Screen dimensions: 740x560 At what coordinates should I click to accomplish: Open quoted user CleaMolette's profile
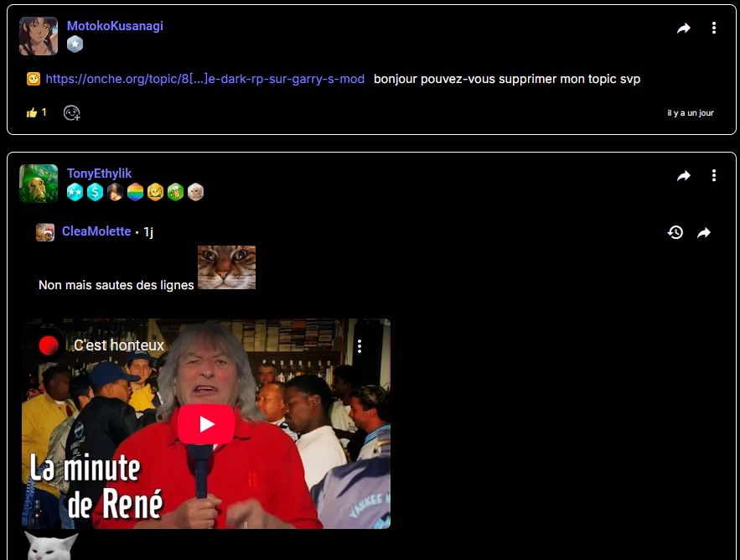[x=96, y=231]
